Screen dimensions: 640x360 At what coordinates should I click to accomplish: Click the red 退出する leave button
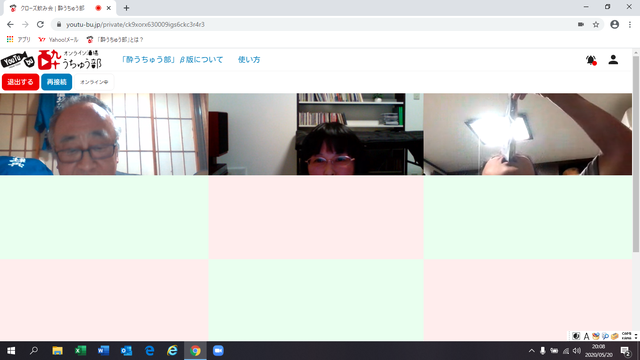coord(20,82)
